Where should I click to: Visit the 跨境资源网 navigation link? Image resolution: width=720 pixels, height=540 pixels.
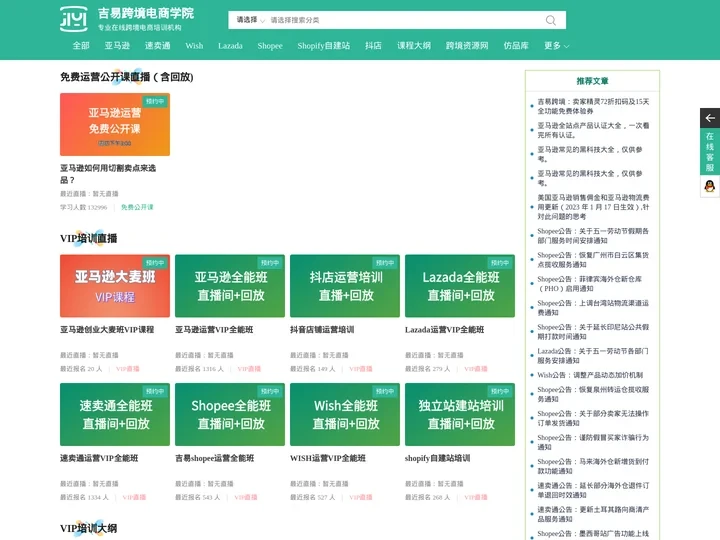click(x=467, y=45)
